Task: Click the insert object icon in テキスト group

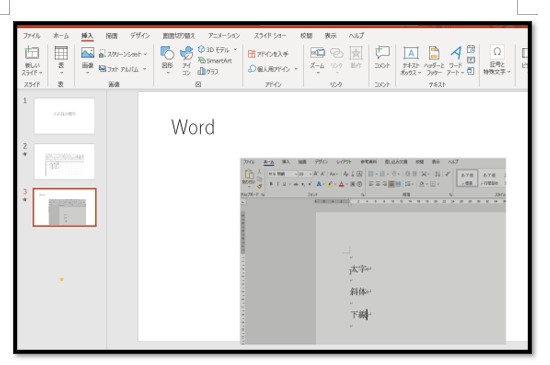Action: pyautogui.click(x=471, y=71)
